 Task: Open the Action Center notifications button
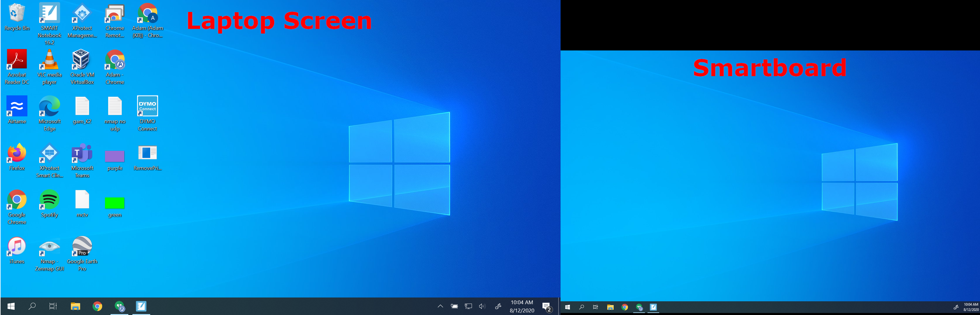coord(547,307)
